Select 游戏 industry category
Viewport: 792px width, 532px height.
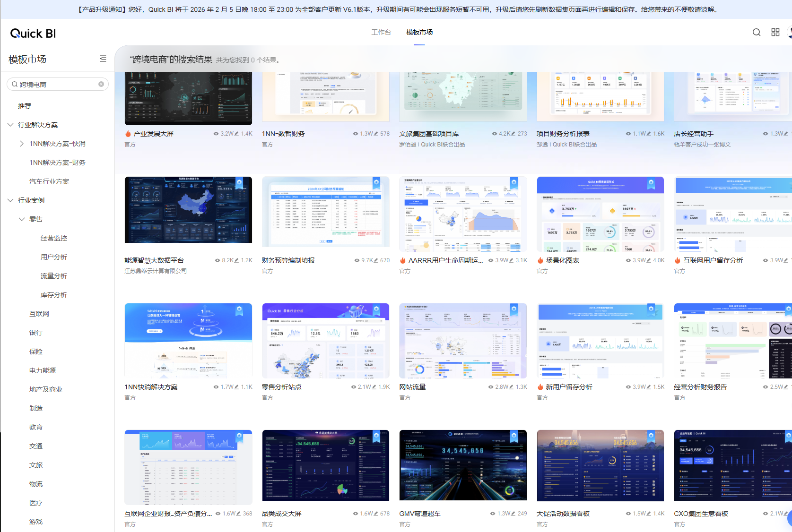pyautogui.click(x=36, y=522)
